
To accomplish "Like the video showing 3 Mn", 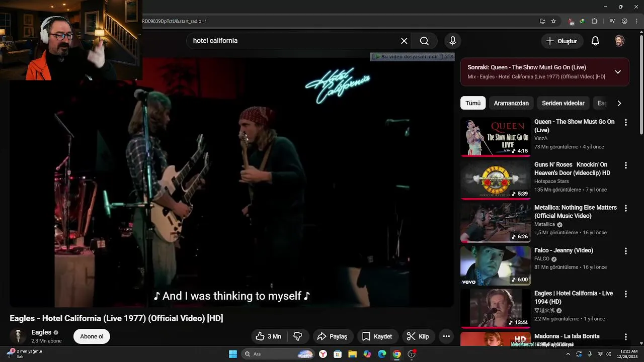I will [268, 336].
